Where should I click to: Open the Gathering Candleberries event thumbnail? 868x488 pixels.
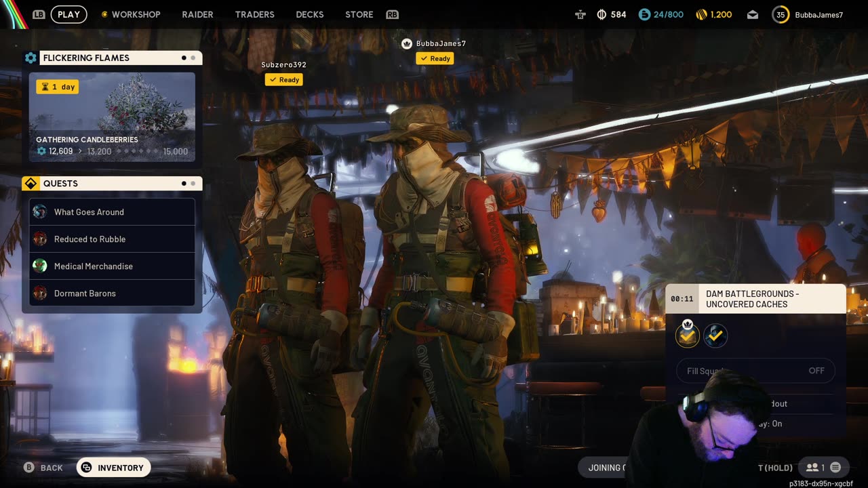(x=113, y=117)
